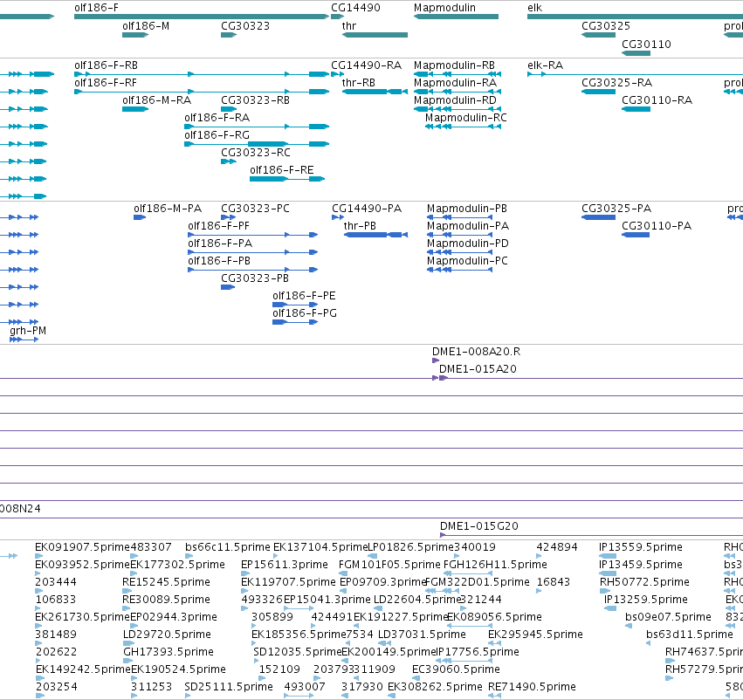Click protein olf186-F-PG label
Image resolution: width=743 pixels, height=700 pixels.
point(304,314)
